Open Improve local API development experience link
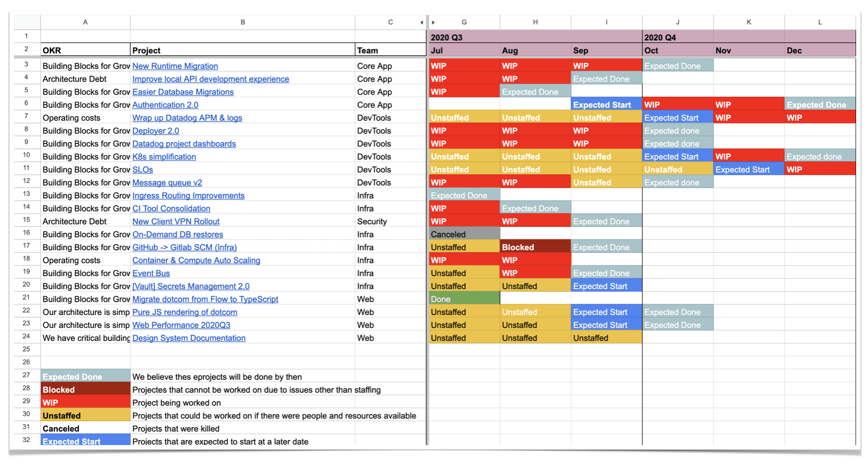The width and height of the screenshot is (868, 464). pos(211,79)
